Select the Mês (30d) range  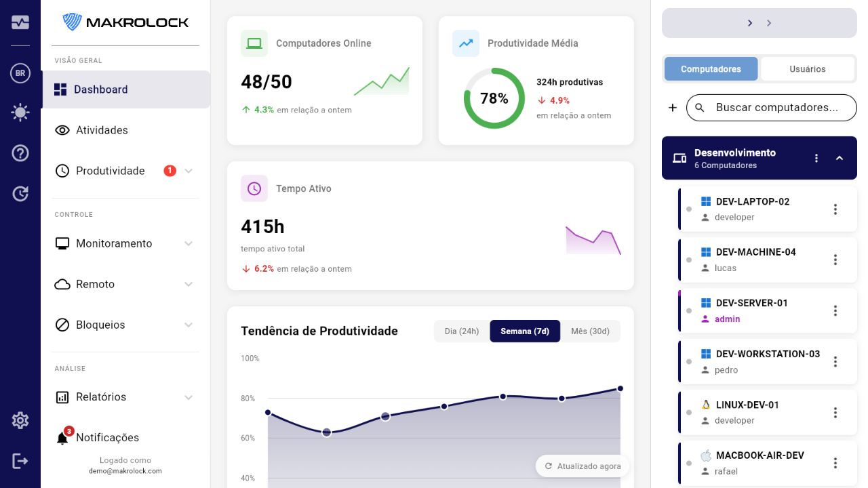(x=590, y=331)
